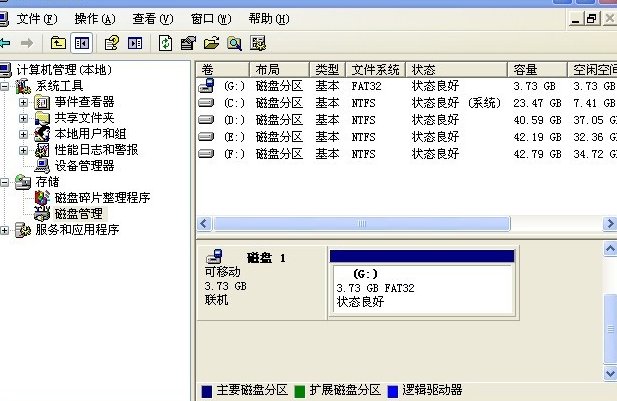The width and height of the screenshot is (617, 401).
Task: Collapse the 系统工具 tree node
Action: click(x=5, y=86)
